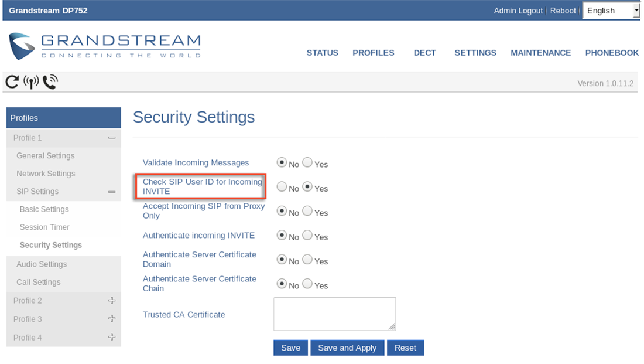
Task: Open the PHONEBOOK menu
Action: tap(612, 53)
